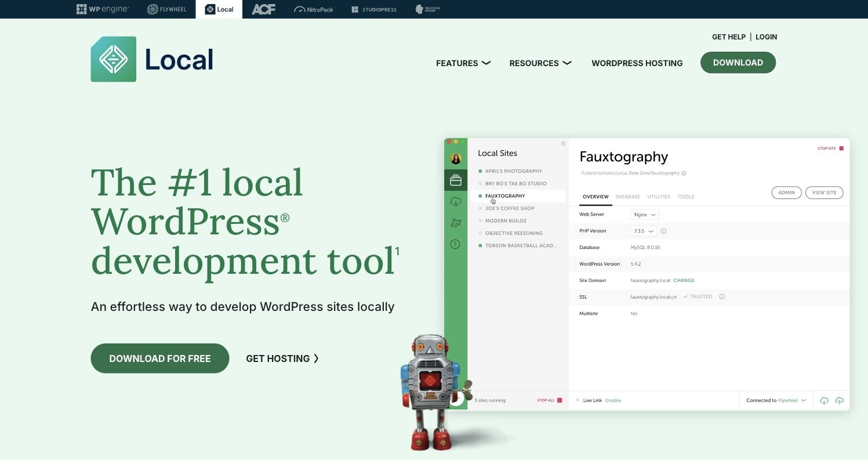Screen dimensions: 868x460
Task: Open the Web Server Nginx dropdown
Action: click(x=645, y=215)
